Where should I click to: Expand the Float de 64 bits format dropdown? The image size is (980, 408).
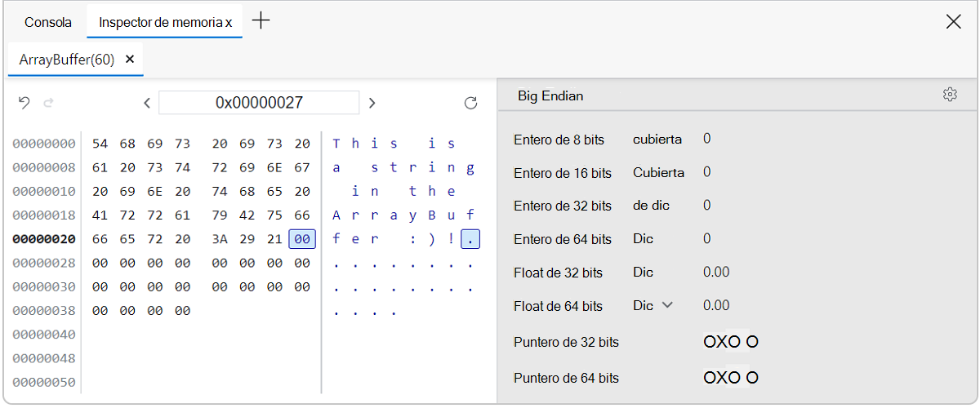(653, 305)
